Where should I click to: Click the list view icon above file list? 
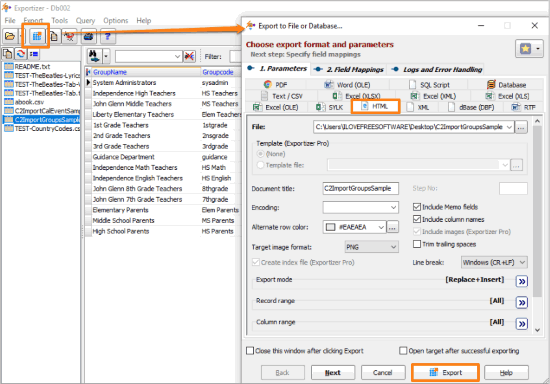point(34,54)
